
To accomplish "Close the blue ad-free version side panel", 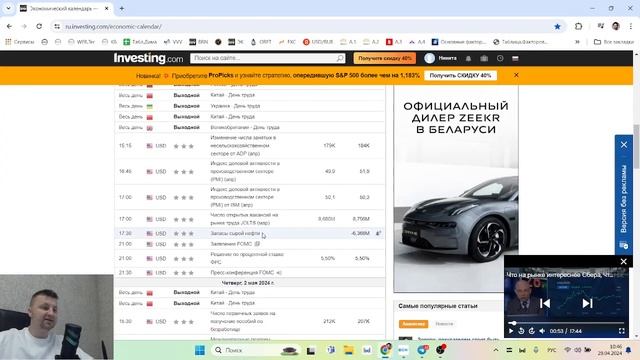I will click(x=624, y=145).
